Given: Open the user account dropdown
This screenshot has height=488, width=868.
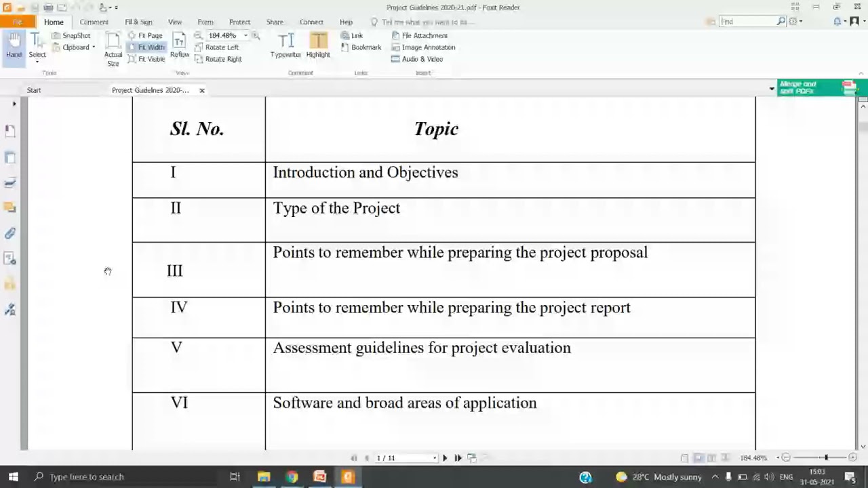Looking at the screenshot, I should coord(856,22).
